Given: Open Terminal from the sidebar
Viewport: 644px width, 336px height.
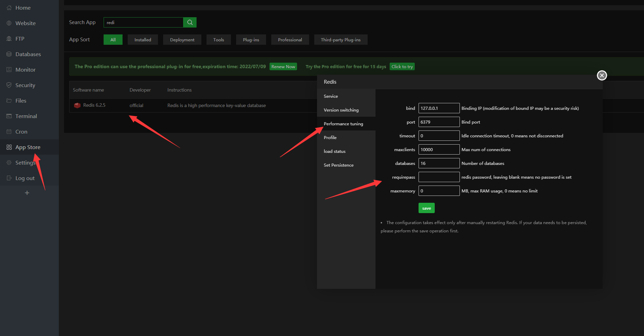Looking at the screenshot, I should (26, 116).
